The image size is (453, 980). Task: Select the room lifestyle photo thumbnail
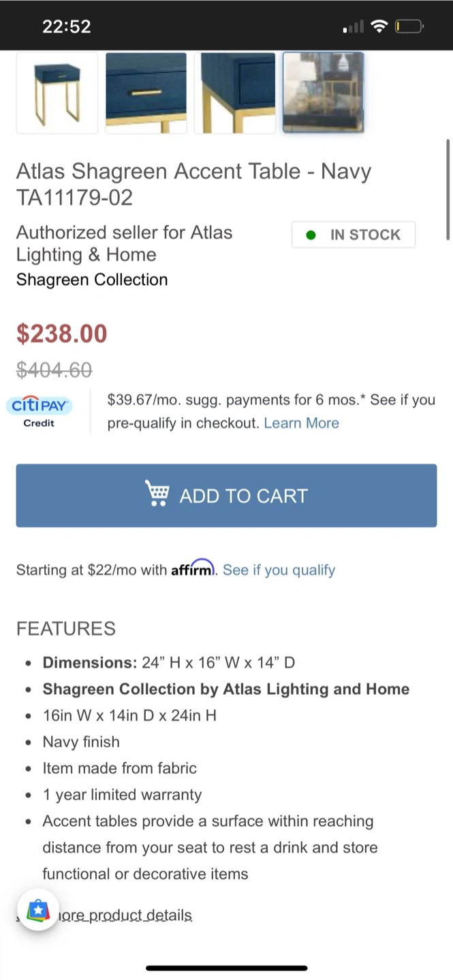pyautogui.click(x=324, y=93)
